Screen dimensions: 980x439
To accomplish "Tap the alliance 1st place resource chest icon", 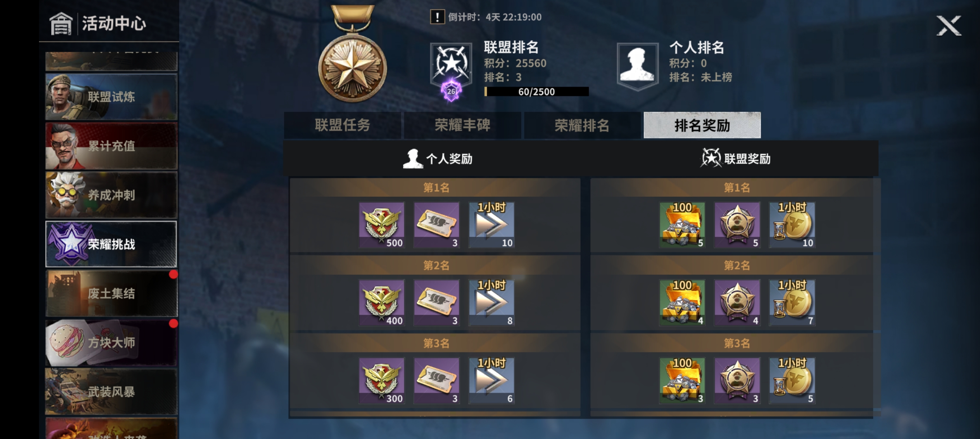I will point(682,225).
